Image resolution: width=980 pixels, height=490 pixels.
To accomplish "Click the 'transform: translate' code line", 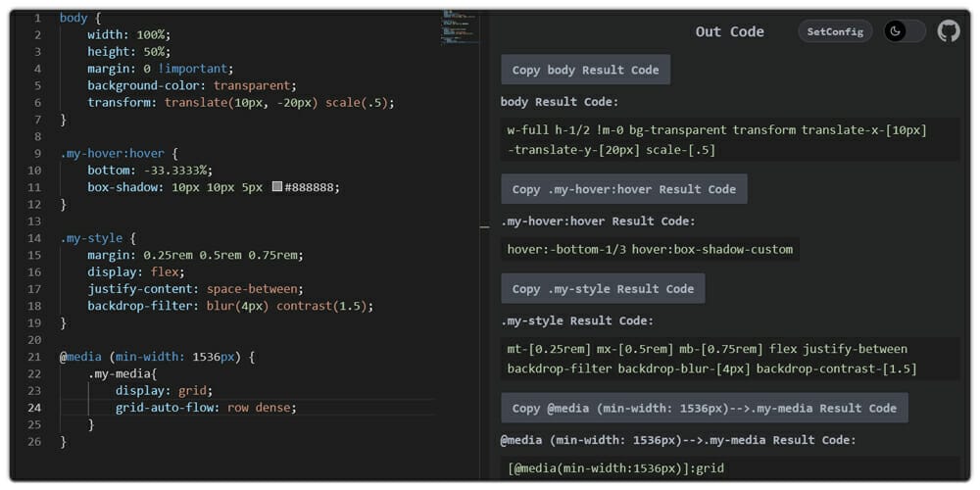I will point(241,103).
